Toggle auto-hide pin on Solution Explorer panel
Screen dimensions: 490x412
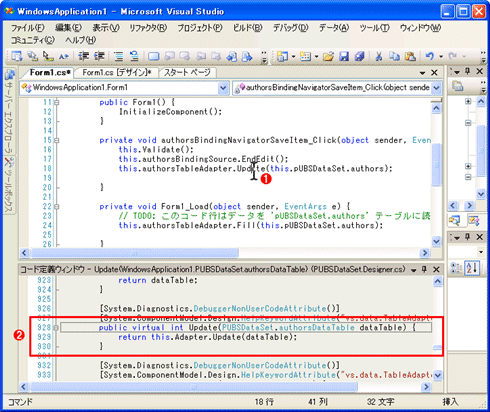point(468,71)
